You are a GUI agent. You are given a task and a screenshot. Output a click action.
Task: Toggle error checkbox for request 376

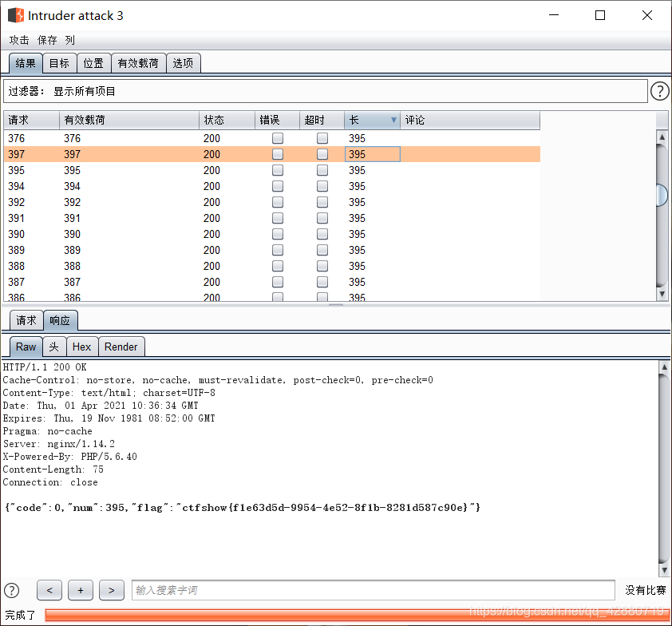[278, 138]
